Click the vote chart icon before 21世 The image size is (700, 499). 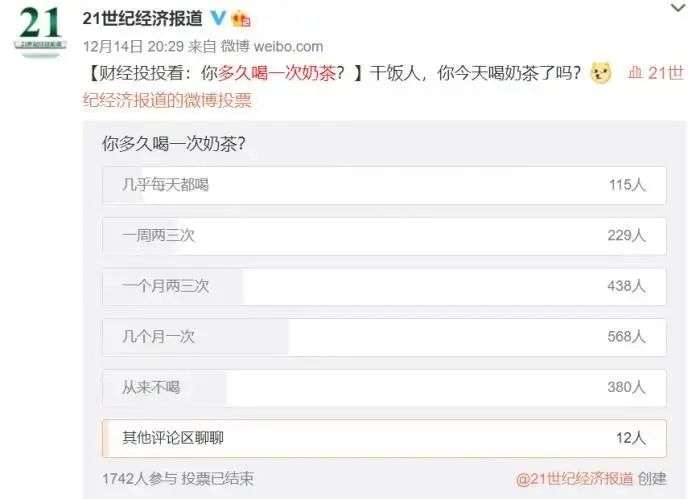tap(635, 73)
